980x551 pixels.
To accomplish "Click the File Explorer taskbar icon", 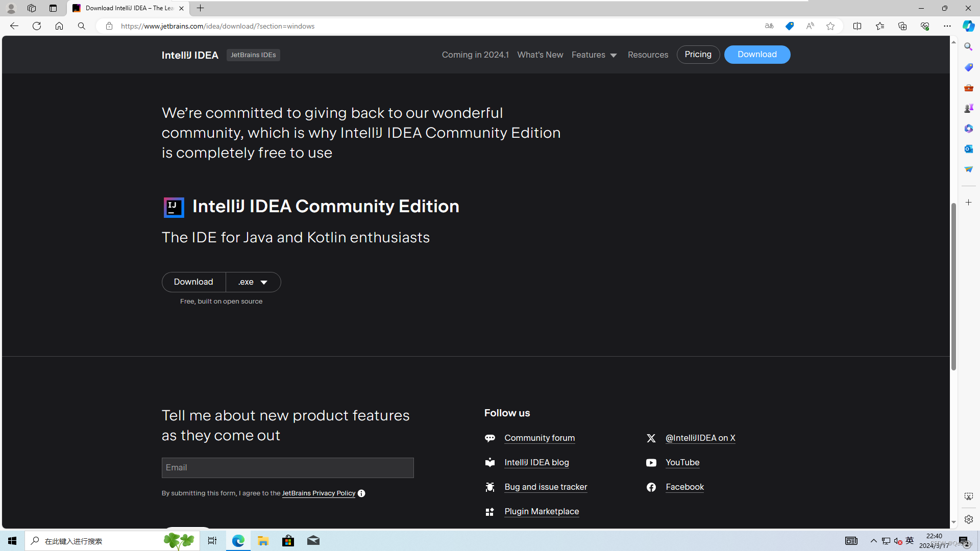I will point(263,540).
